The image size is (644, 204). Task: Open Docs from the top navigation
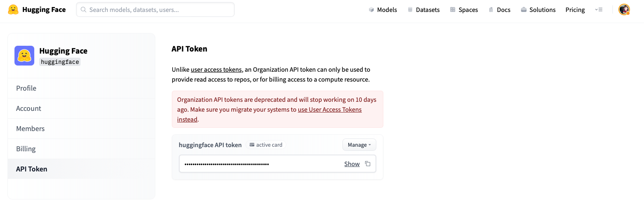tap(499, 10)
